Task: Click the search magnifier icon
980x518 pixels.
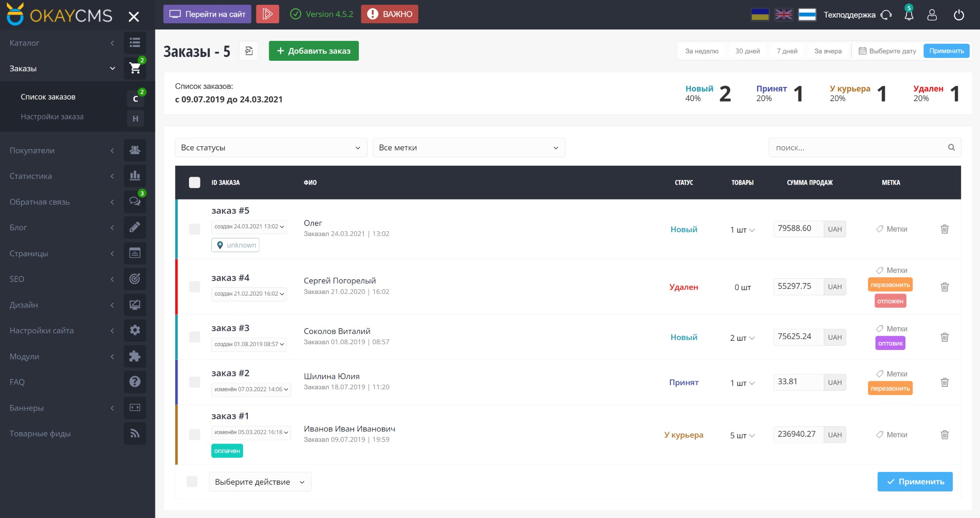Action: click(952, 147)
